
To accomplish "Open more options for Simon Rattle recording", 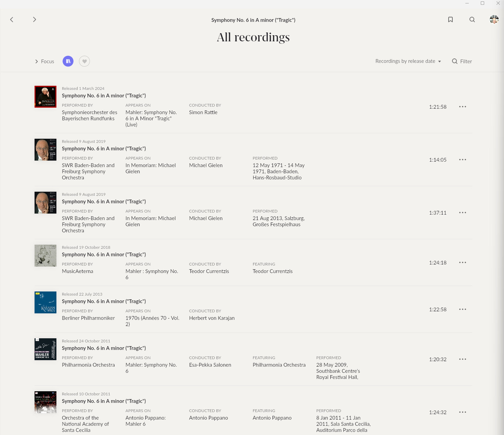I will pos(463,107).
